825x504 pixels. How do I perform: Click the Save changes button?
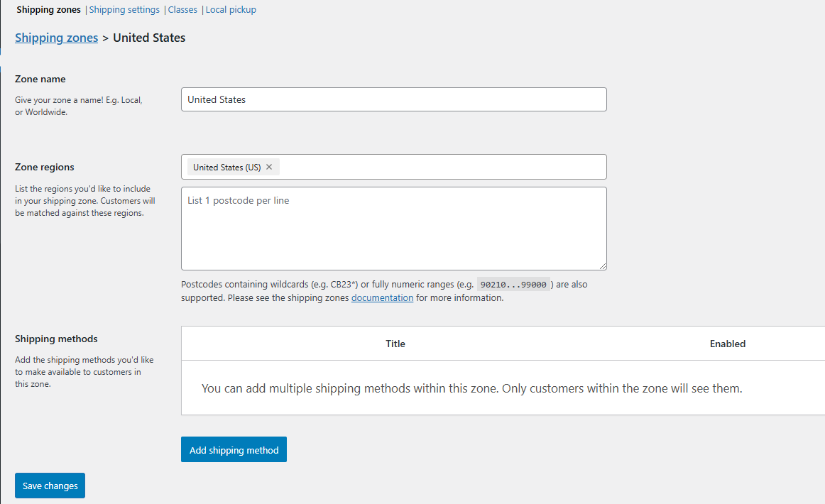50,486
